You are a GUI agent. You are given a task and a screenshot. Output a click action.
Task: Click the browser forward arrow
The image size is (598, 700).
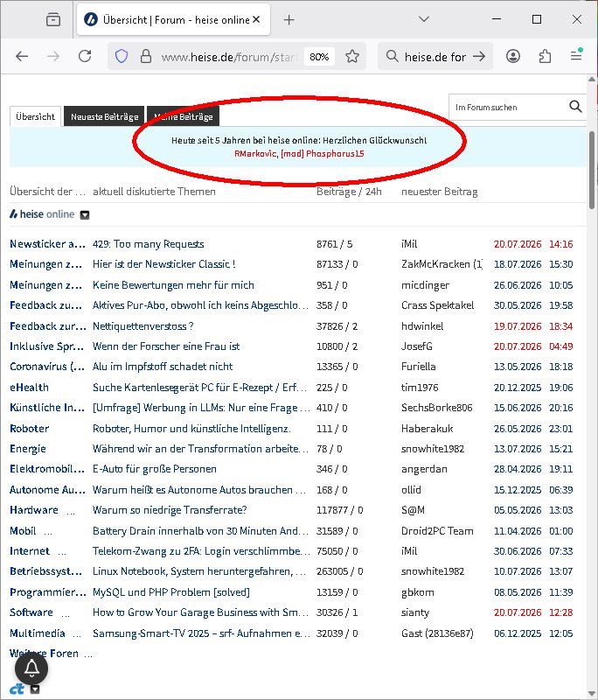point(53,56)
